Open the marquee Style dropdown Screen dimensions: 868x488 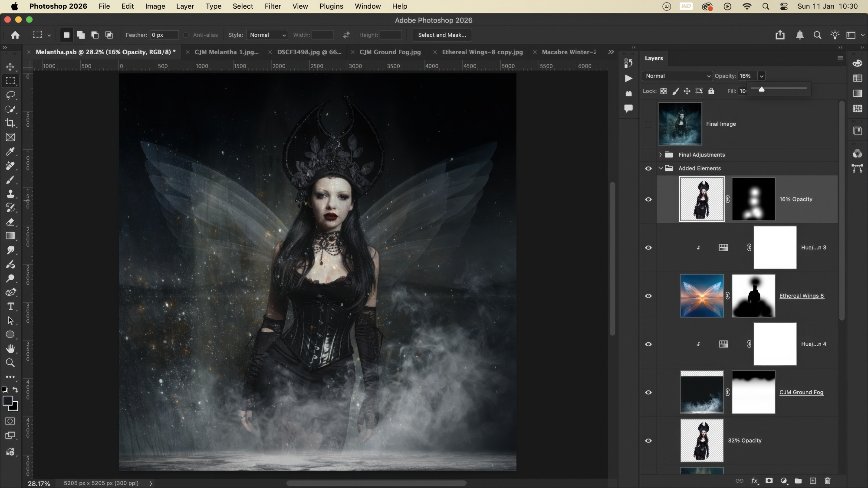click(267, 35)
